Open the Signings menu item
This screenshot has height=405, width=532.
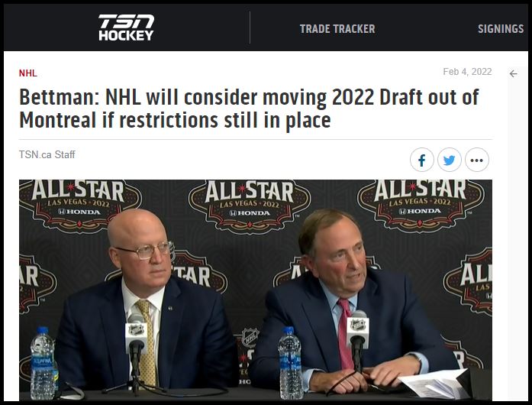click(501, 29)
